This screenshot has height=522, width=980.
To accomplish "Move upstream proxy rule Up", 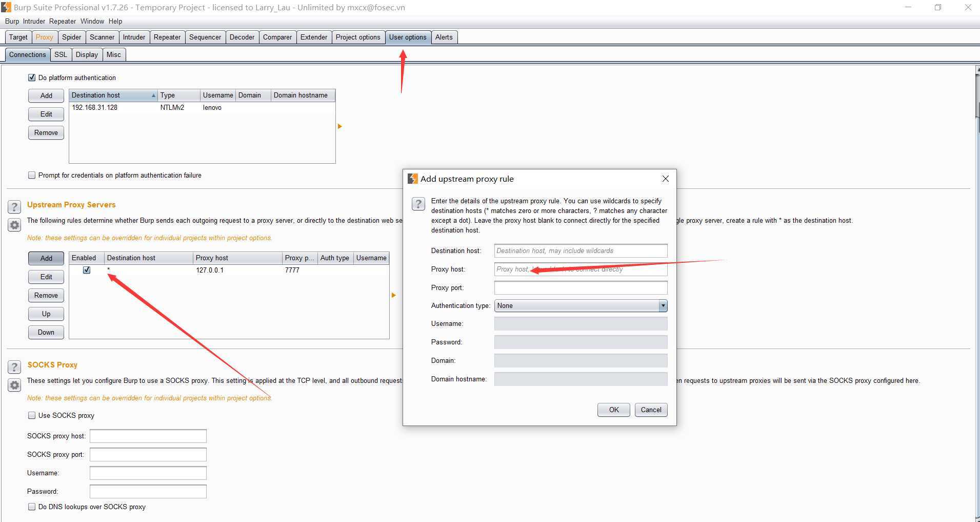I will coord(46,314).
